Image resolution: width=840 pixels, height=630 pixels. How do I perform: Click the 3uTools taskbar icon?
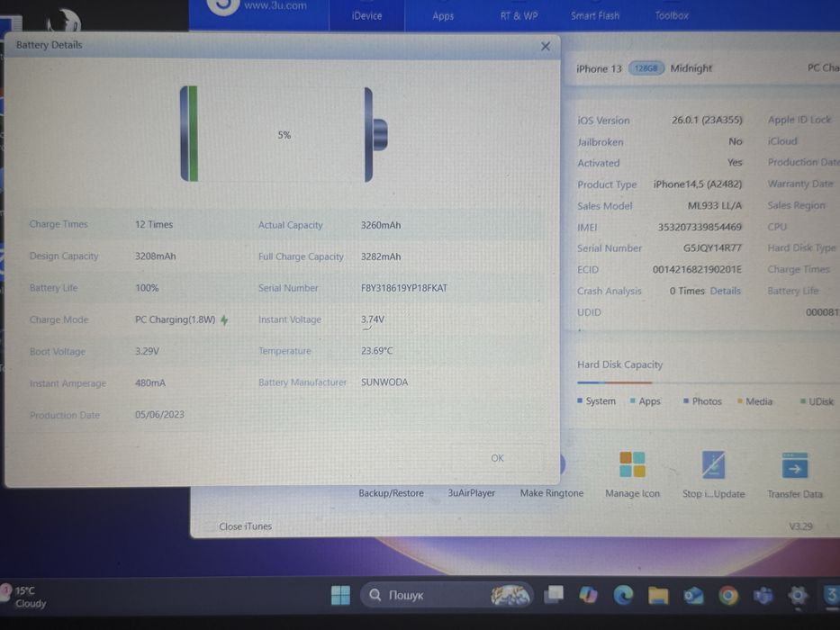tap(831, 595)
